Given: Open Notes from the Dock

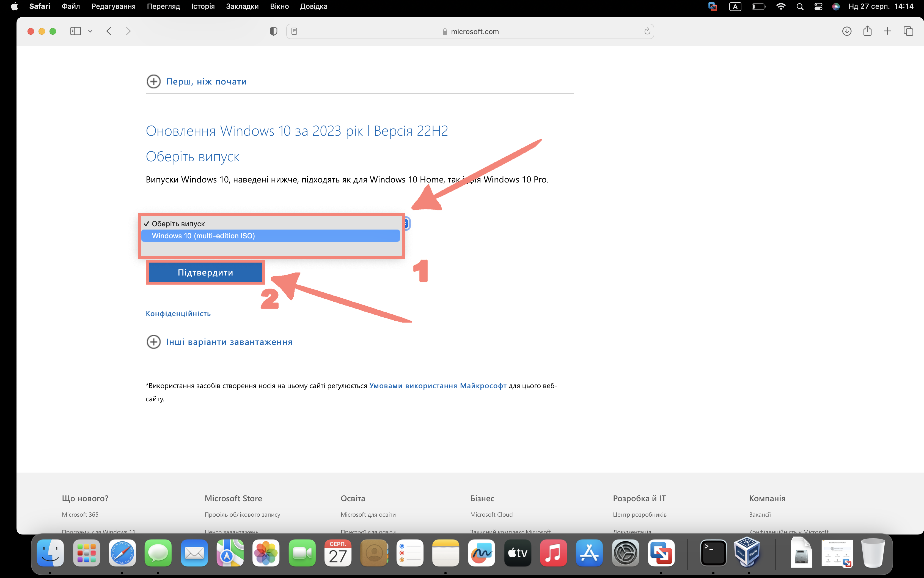Looking at the screenshot, I should coord(446,553).
